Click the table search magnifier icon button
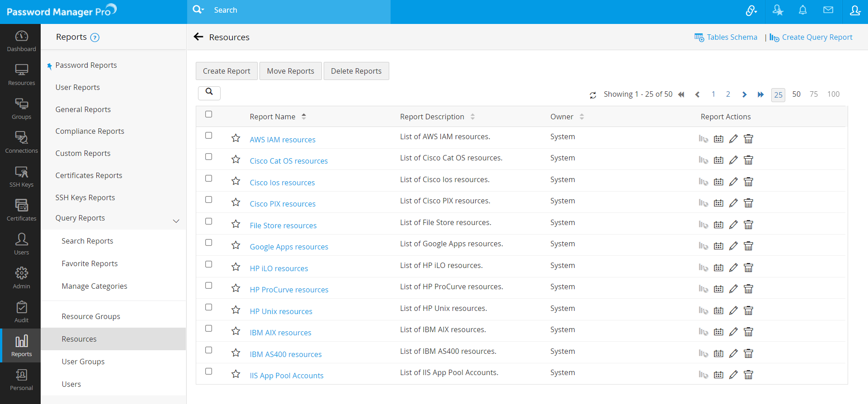868x404 pixels. pyautogui.click(x=209, y=93)
